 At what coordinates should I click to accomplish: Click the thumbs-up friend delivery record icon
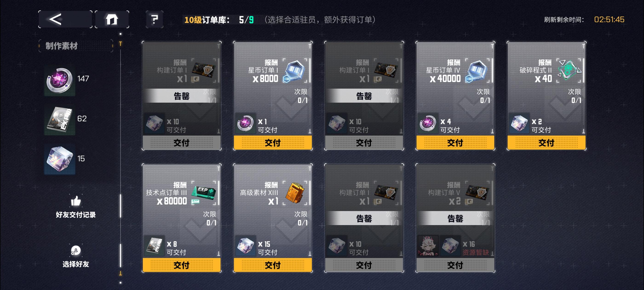[x=76, y=201]
